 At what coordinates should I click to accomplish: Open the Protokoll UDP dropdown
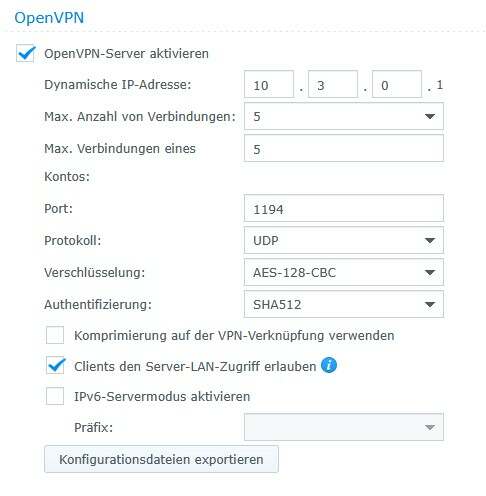[344, 240]
